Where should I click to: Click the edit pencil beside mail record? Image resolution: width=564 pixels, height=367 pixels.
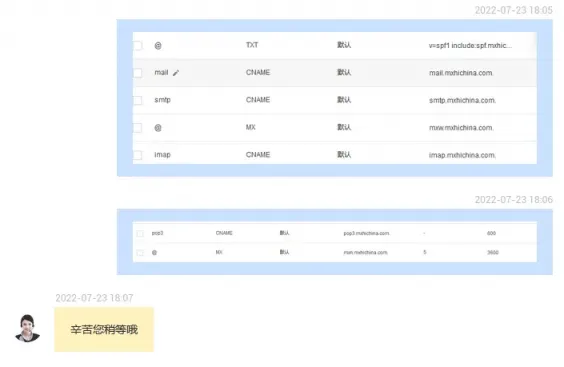point(176,73)
